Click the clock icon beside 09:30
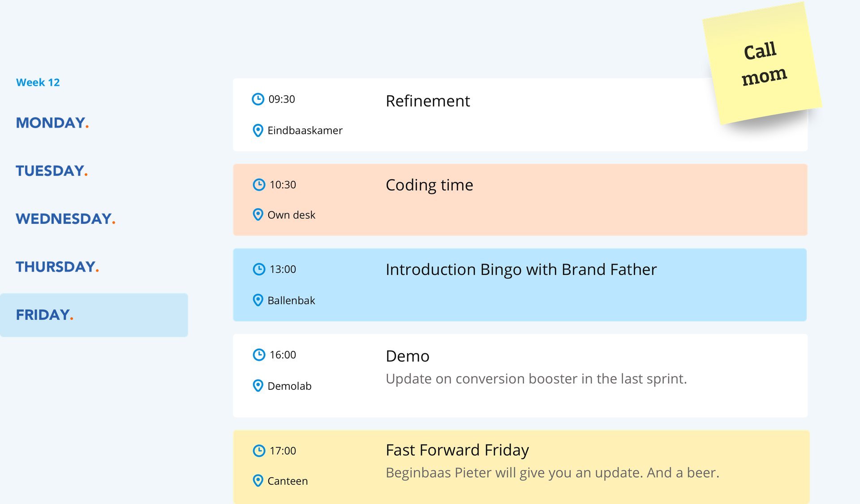 coord(258,99)
